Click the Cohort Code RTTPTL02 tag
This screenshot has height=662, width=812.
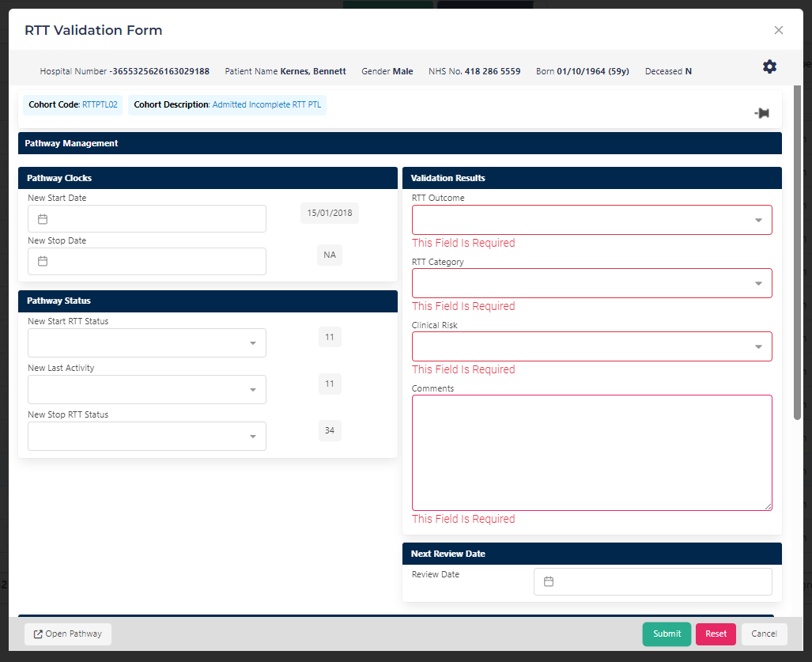click(x=73, y=105)
